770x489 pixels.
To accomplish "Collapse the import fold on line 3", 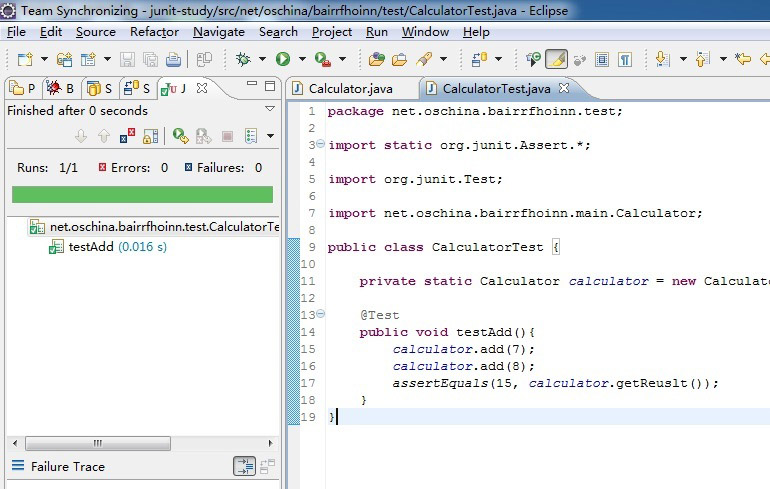I will [321, 145].
